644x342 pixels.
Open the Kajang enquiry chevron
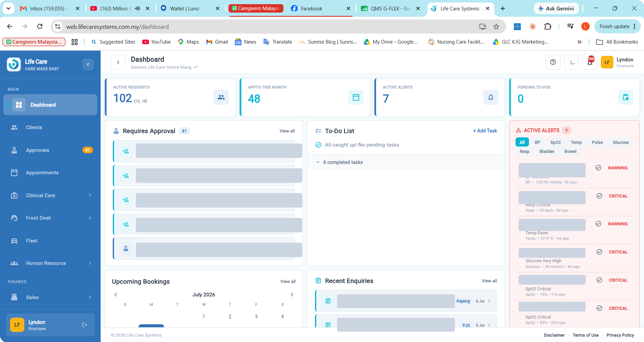coord(489,301)
